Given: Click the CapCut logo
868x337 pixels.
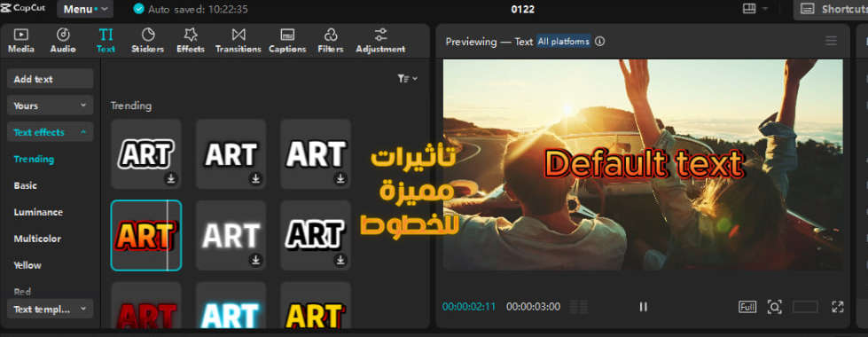Looking at the screenshot, I should pyautogui.click(x=23, y=8).
